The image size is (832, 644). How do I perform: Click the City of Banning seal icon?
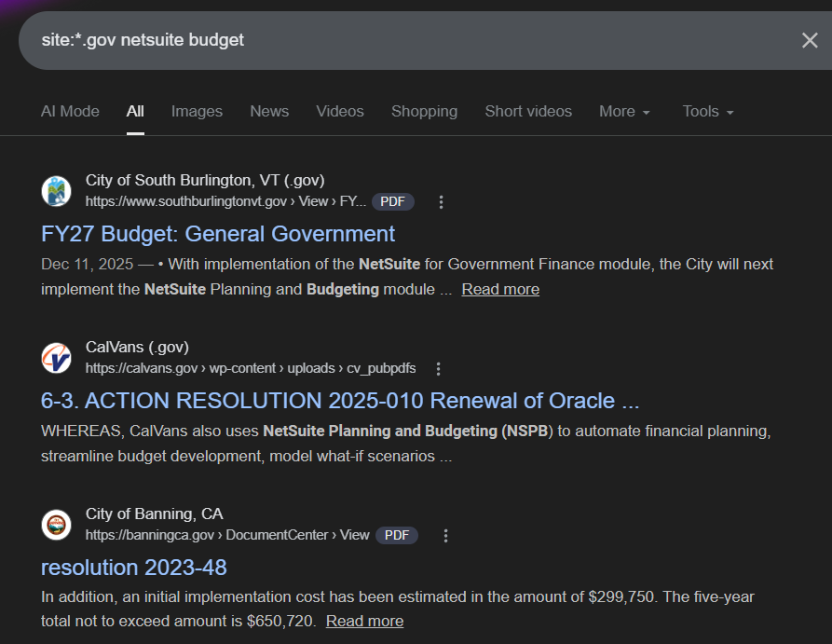point(57,525)
